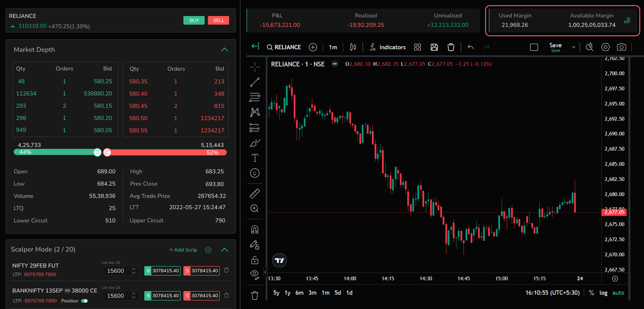
Task: Open the candle chart style selector
Action: [353, 47]
